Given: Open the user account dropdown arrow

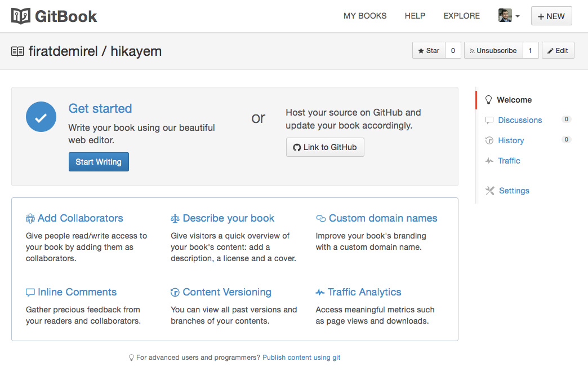Looking at the screenshot, I should (518, 16).
